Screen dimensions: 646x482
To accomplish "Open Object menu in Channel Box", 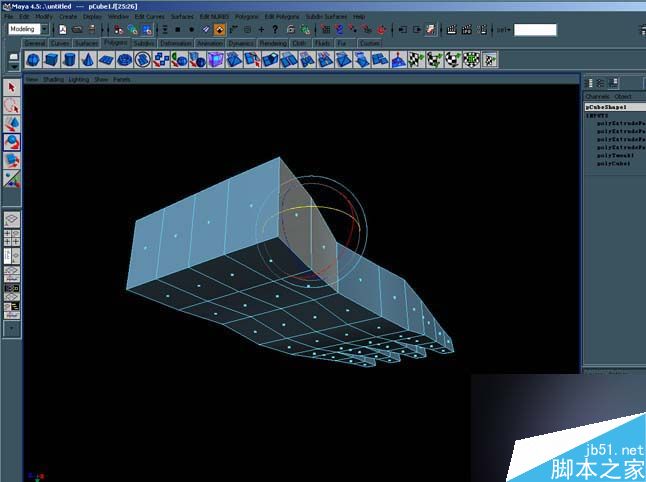I will [x=623, y=96].
